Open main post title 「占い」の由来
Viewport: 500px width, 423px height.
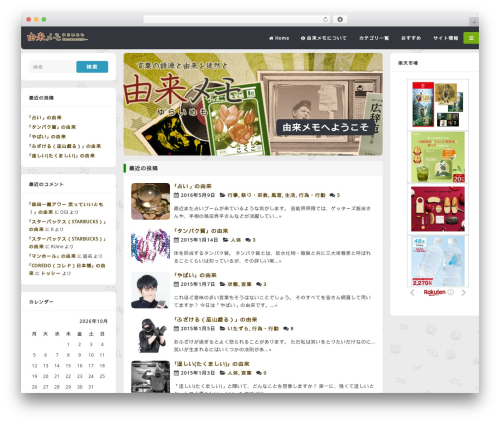pyautogui.click(x=193, y=186)
